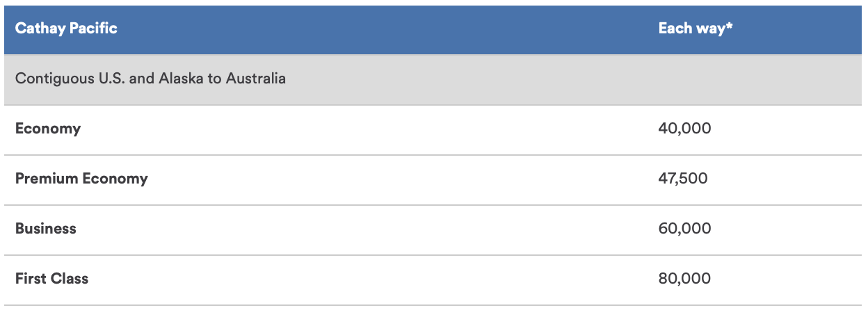868x317 pixels.
Task: Click the First Class row label
Action: (x=52, y=279)
